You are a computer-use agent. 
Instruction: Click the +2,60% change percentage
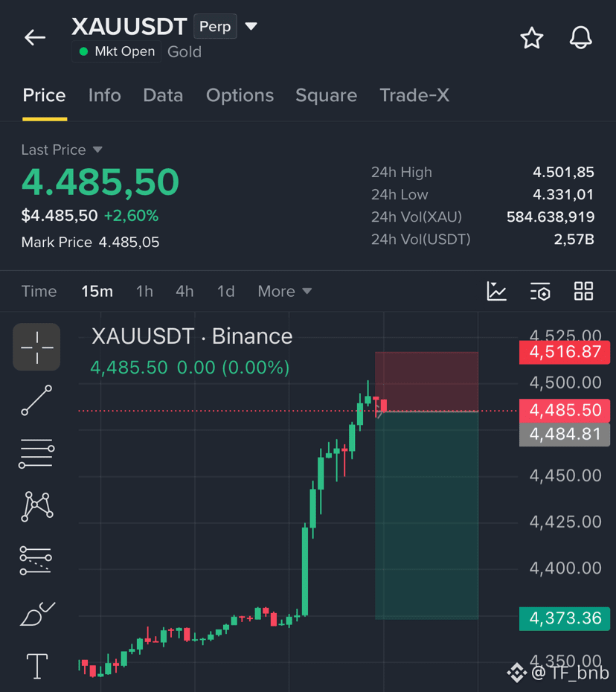tap(131, 216)
